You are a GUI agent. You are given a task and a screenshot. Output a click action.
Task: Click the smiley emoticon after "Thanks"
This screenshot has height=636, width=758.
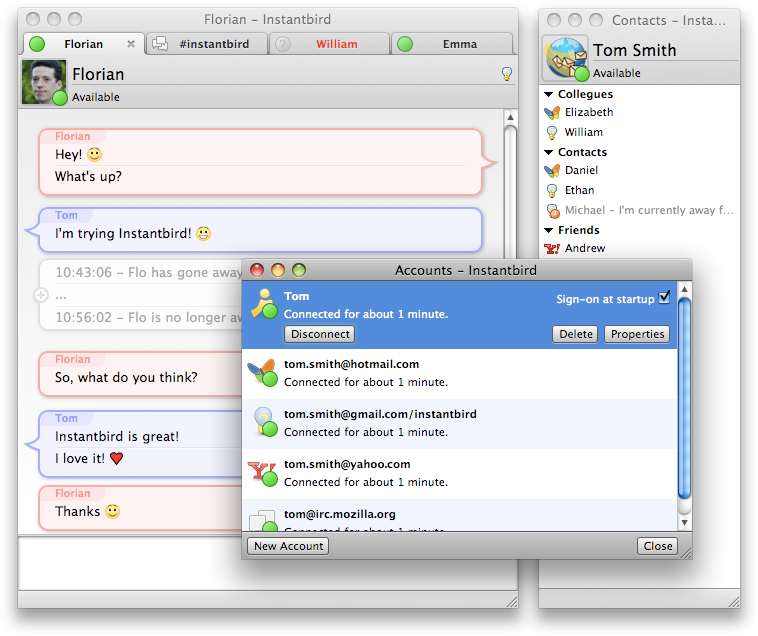(113, 511)
